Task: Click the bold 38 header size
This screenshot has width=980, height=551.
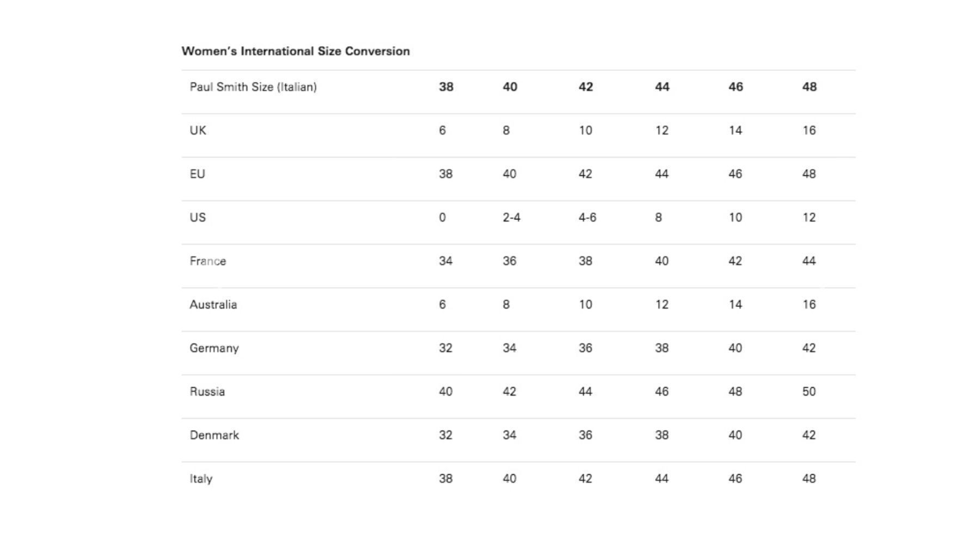Action: coord(446,87)
